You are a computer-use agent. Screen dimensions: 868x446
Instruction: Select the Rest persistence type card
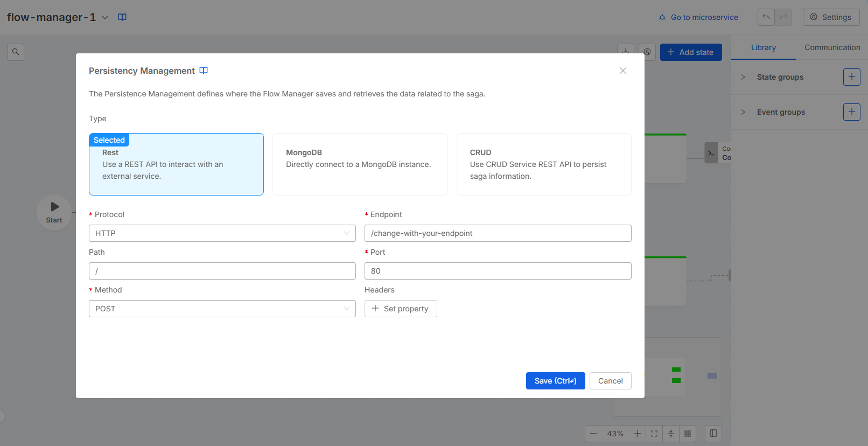pos(176,164)
